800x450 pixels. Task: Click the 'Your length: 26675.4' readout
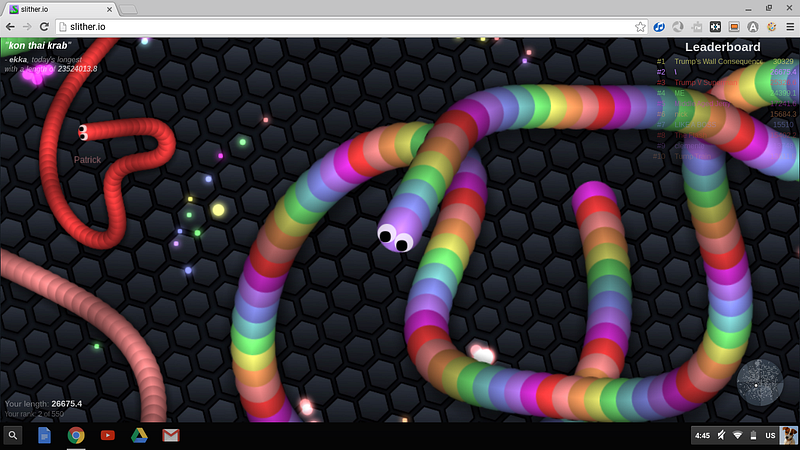[43, 404]
